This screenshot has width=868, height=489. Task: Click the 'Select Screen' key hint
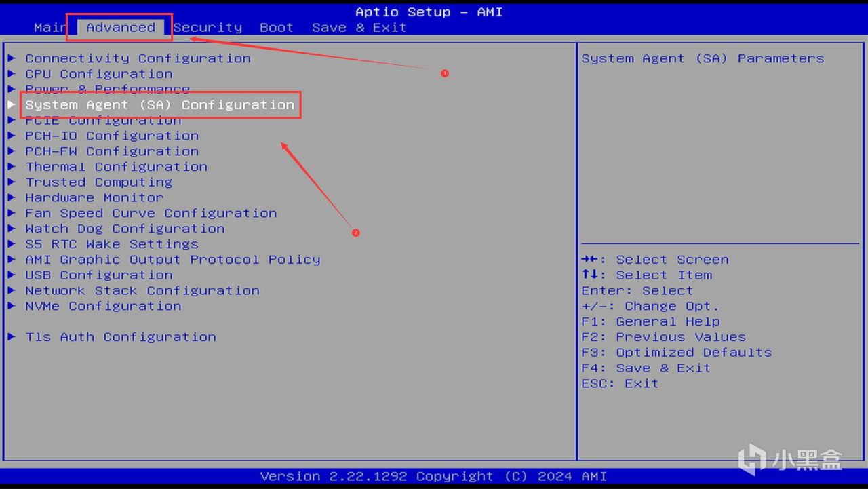655,260
